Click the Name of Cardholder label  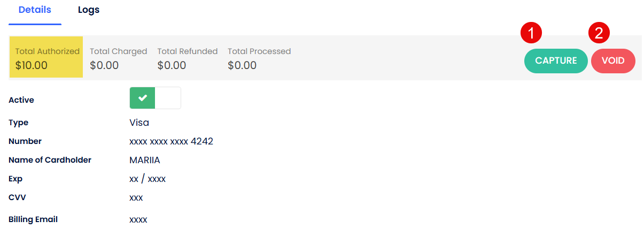50,160
